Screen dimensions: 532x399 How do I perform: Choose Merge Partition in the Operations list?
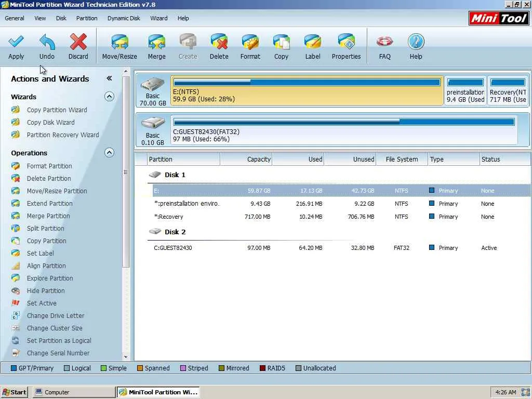click(48, 216)
